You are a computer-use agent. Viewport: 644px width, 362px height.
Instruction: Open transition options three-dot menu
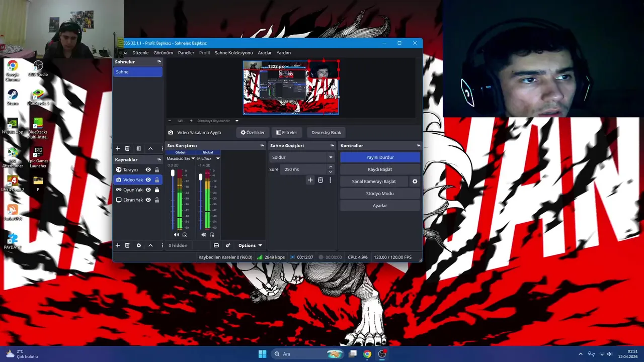pyautogui.click(x=330, y=180)
